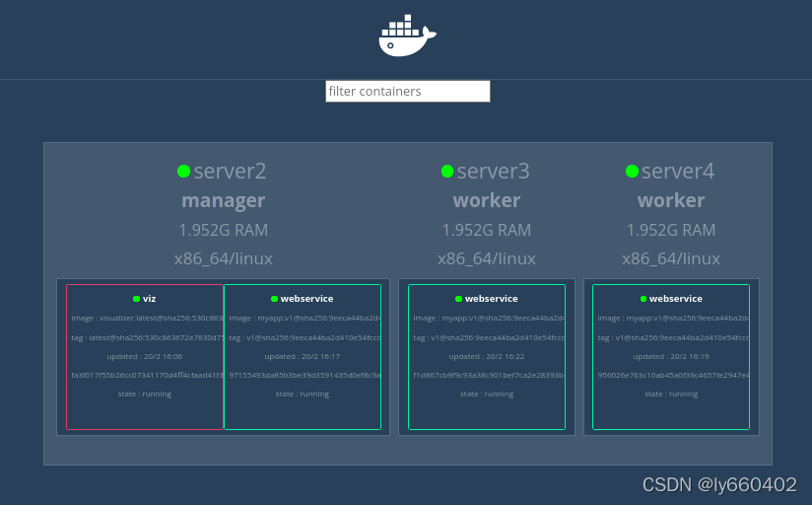Click 'updated : 20/2 16:17' timestamp
Viewport: 812px width, 505px height.
pos(303,357)
